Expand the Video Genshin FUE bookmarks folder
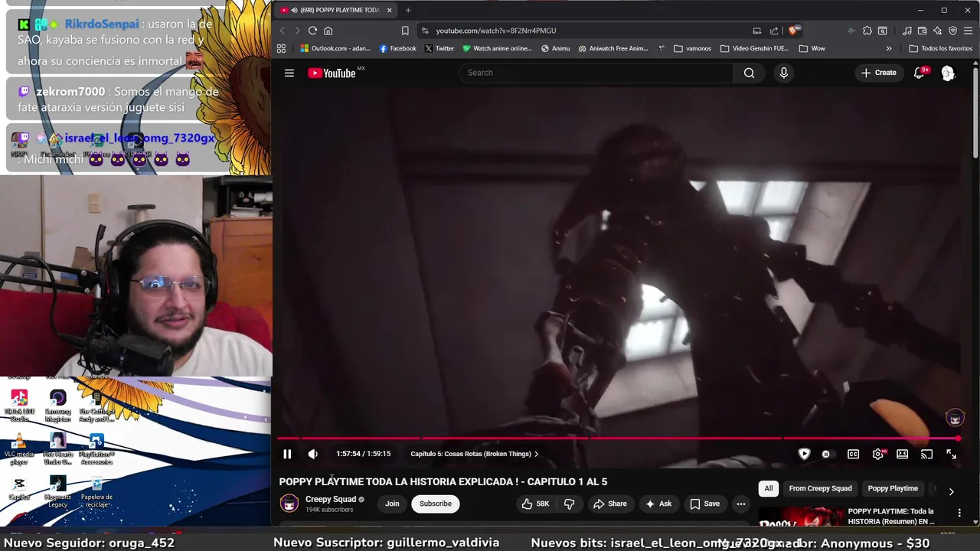 coord(754,48)
